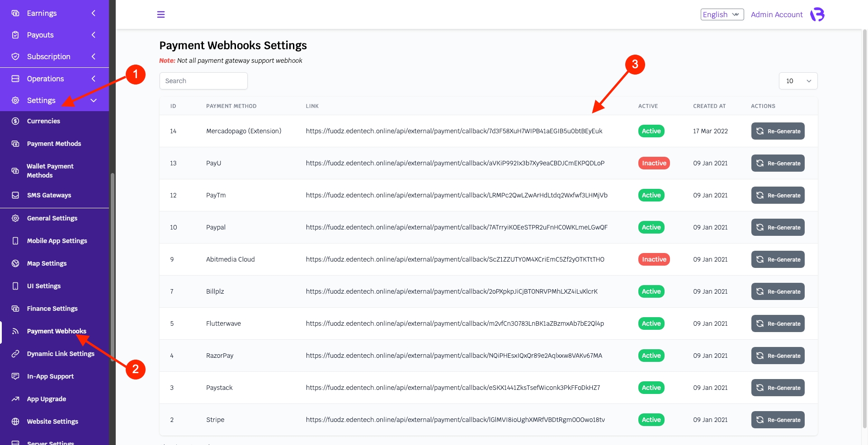The width and height of the screenshot is (868, 445).
Task: Click the Dynamic Link Settings chain icon
Action: [x=15, y=354]
